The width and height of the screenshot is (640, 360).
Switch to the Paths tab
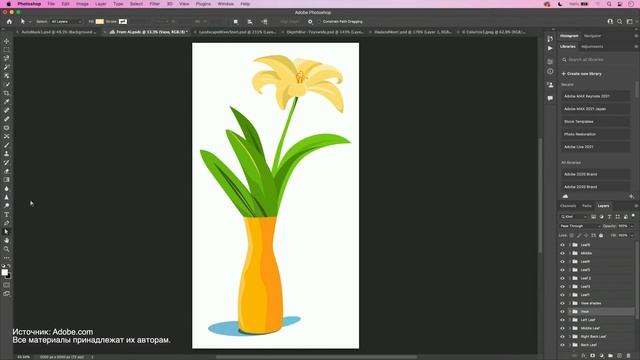pos(587,206)
